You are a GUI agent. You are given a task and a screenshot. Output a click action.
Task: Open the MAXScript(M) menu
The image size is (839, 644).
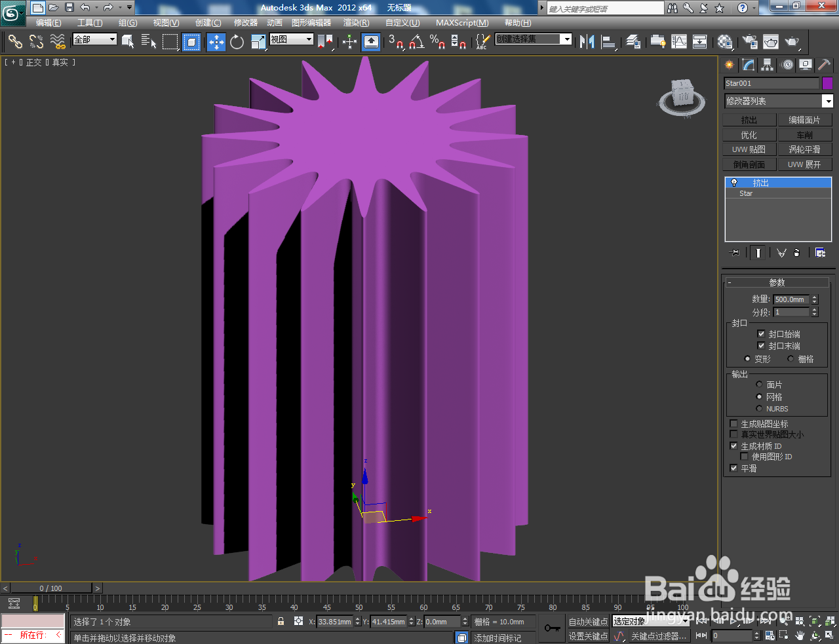pos(462,23)
